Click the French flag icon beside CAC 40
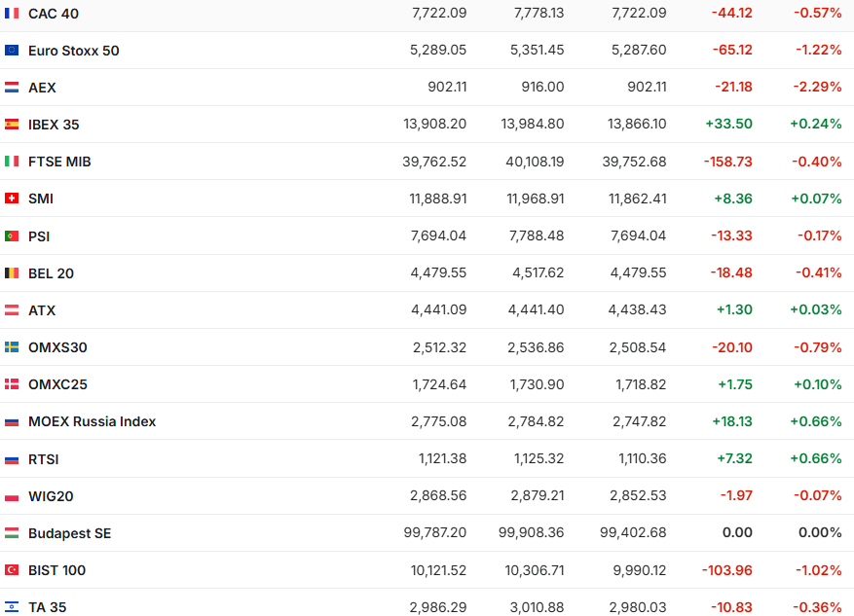The width and height of the screenshot is (854, 616). click(12, 14)
